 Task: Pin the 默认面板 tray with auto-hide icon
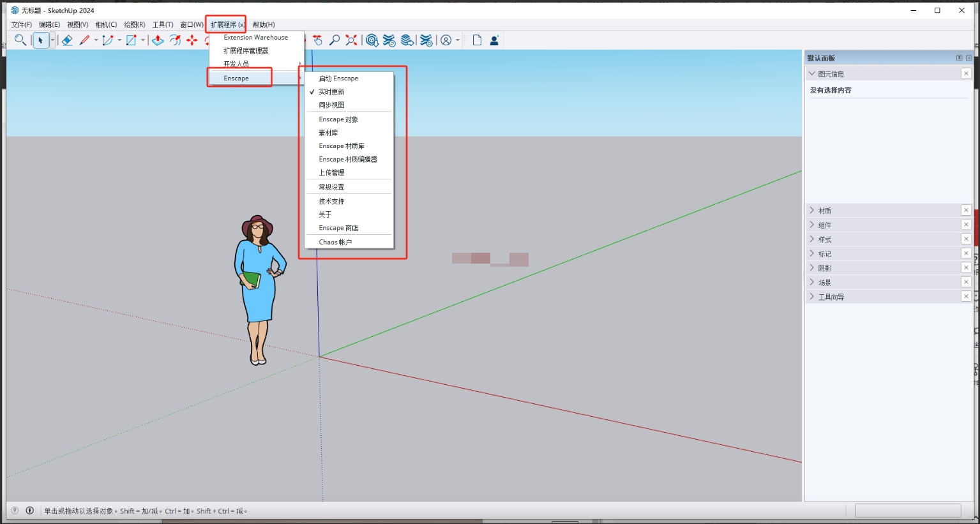tap(959, 58)
